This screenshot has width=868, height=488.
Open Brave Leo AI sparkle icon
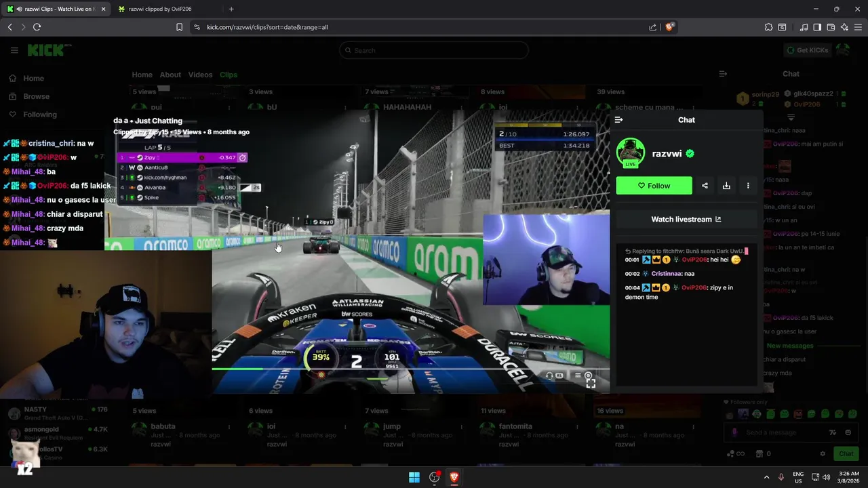pyautogui.click(x=844, y=27)
